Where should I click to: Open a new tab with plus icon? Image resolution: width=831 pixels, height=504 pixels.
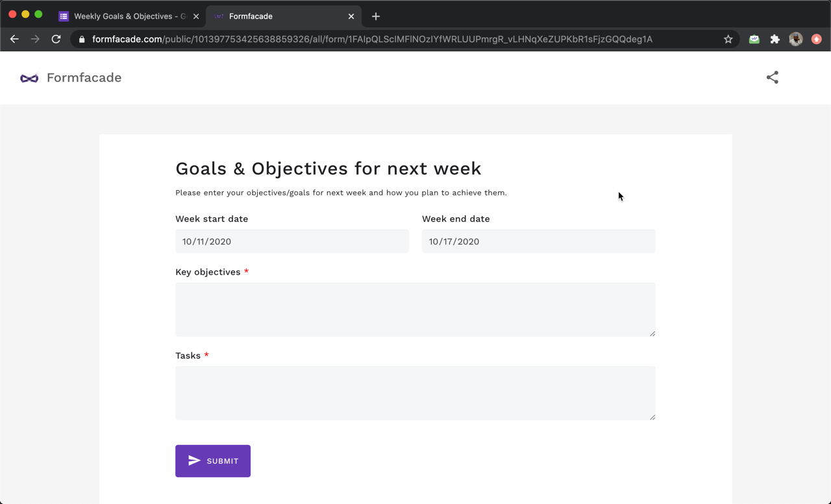click(x=375, y=16)
